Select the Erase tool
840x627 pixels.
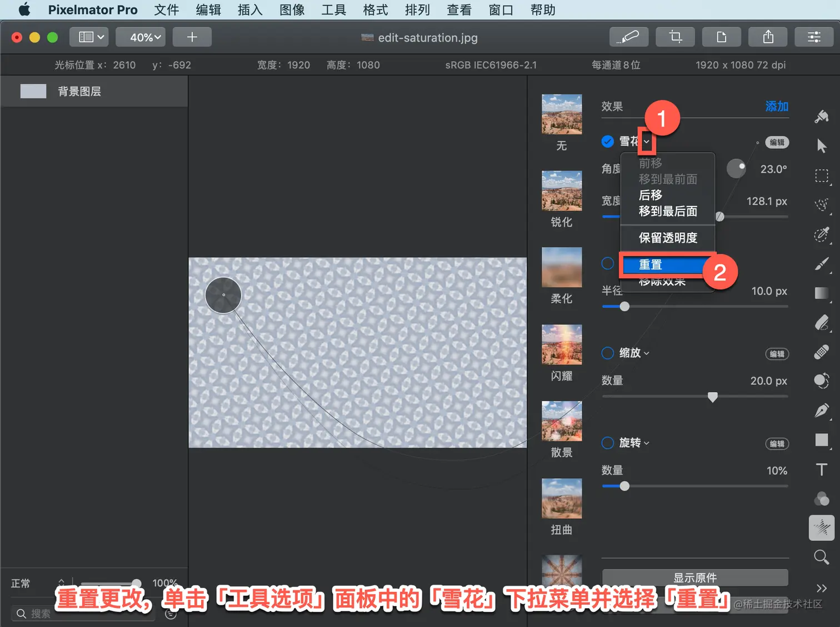point(822,322)
